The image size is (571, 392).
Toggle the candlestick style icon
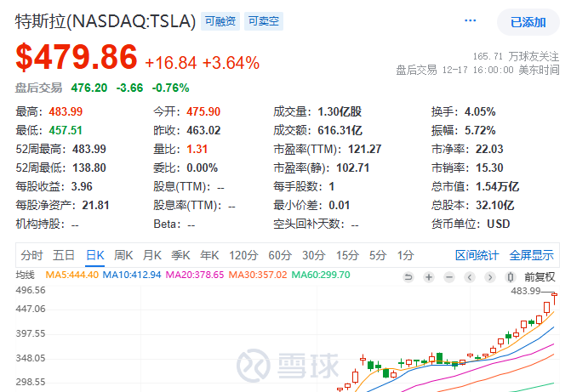pyautogui.click(x=511, y=277)
